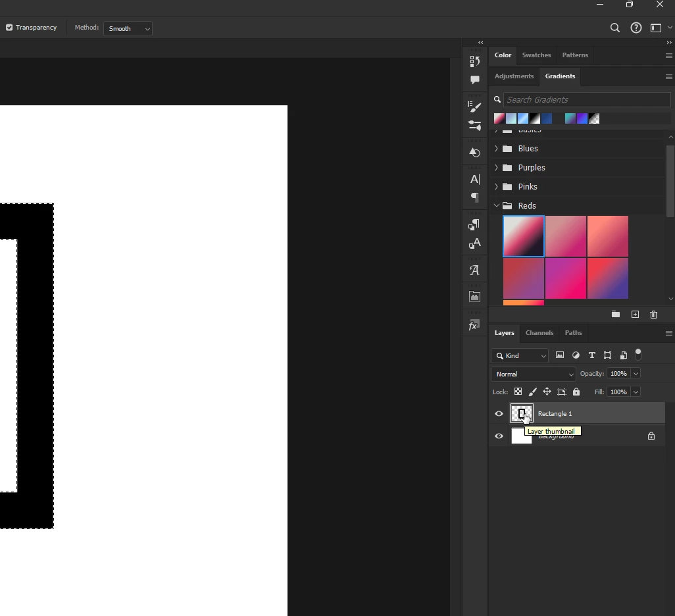
Task: Expand the Purples gradient folder
Action: (496, 167)
